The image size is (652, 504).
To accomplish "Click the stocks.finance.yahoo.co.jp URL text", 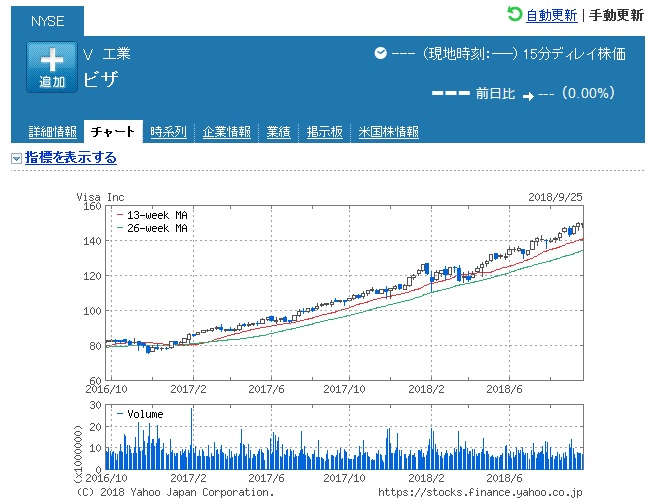I will (x=480, y=492).
